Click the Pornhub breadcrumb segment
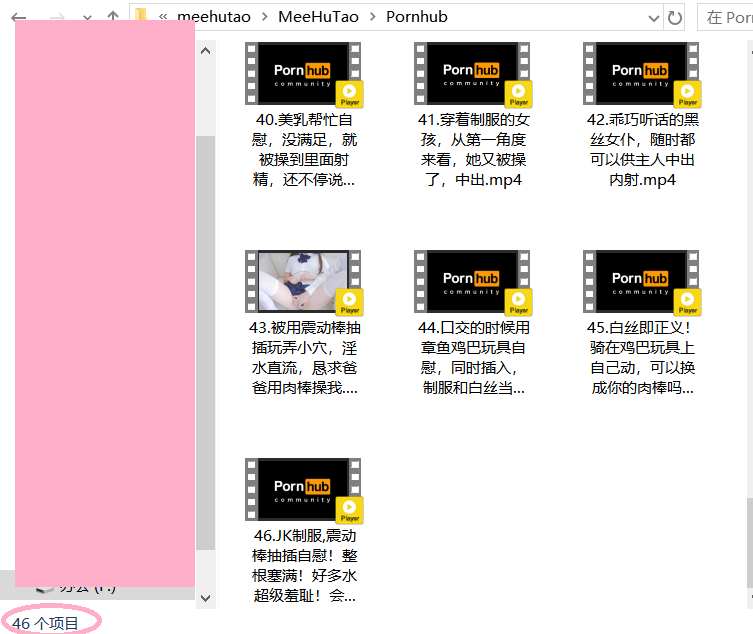 [417, 17]
